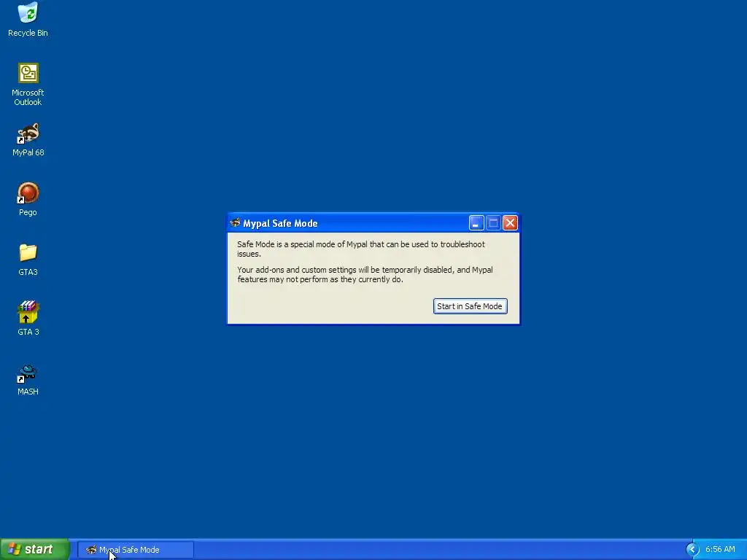This screenshot has height=560, width=747.
Task: Open the Windows start menu
Action: click(35, 550)
